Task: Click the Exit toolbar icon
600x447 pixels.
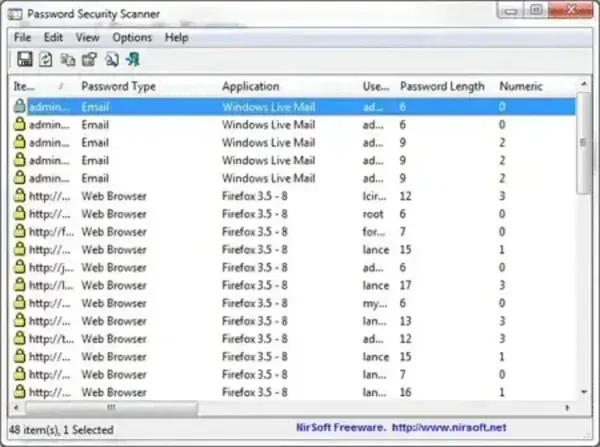Action: pyautogui.click(x=133, y=60)
